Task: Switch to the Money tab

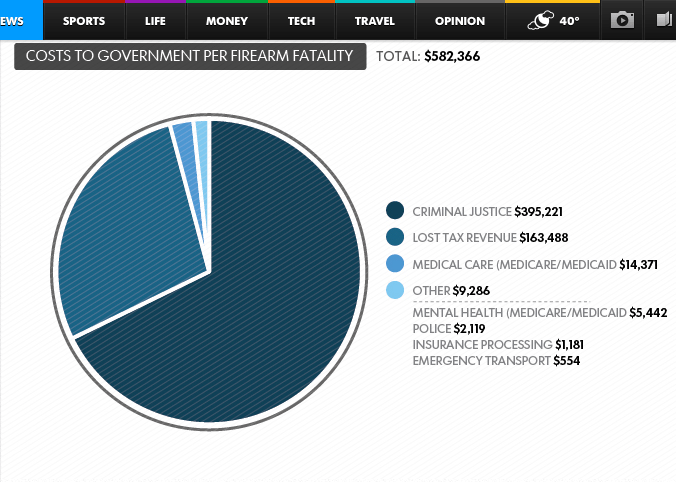Action: pyautogui.click(x=227, y=21)
